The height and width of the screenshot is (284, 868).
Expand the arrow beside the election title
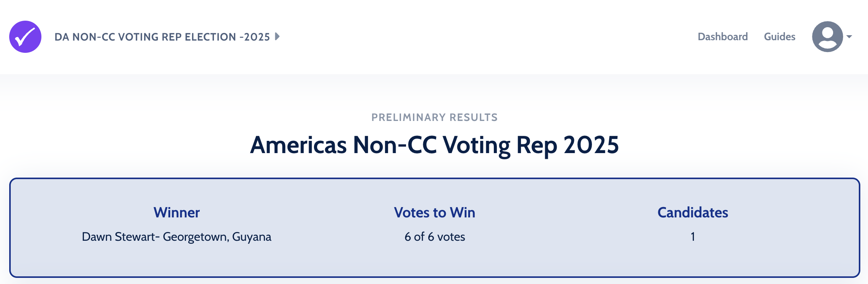tap(277, 37)
